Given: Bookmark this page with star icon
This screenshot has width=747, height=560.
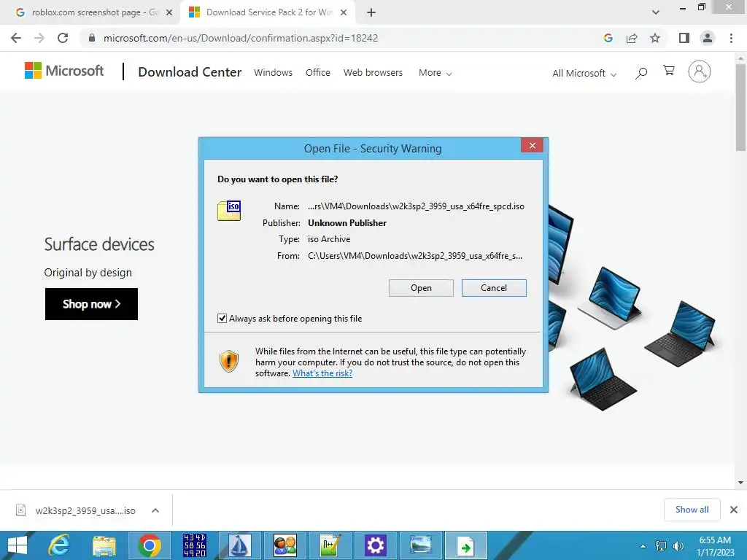Looking at the screenshot, I should coord(655,38).
